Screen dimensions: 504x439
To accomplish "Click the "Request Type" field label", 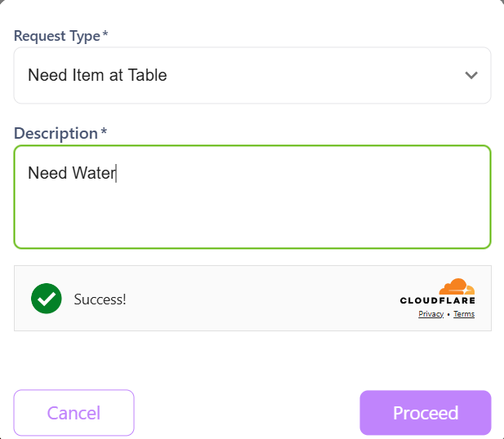I will coord(56,36).
